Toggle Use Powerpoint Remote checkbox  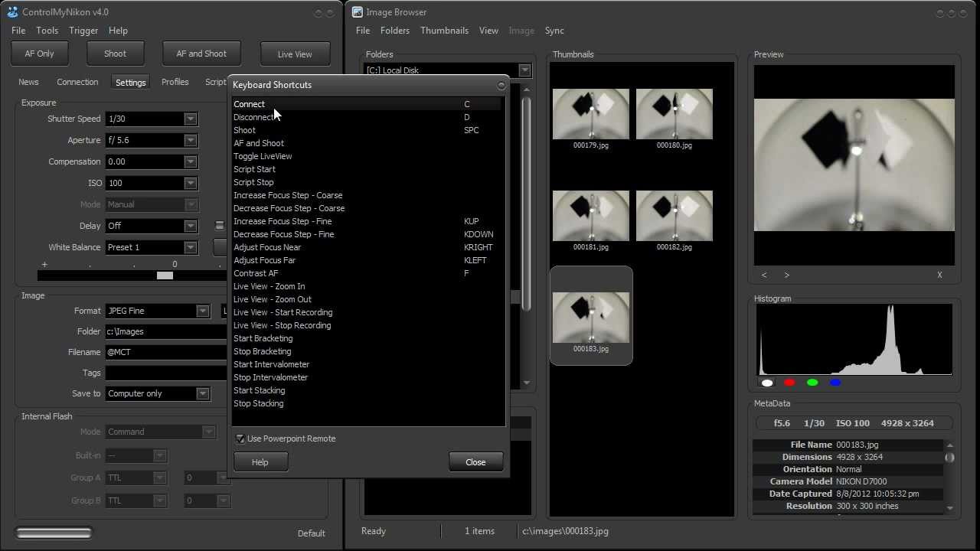240,439
